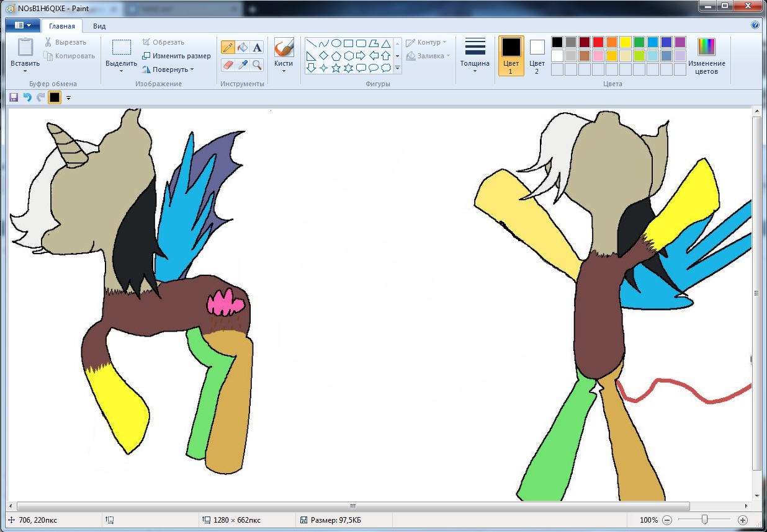Click the zoom out minus button
This screenshot has width=767, height=532.
(667, 520)
